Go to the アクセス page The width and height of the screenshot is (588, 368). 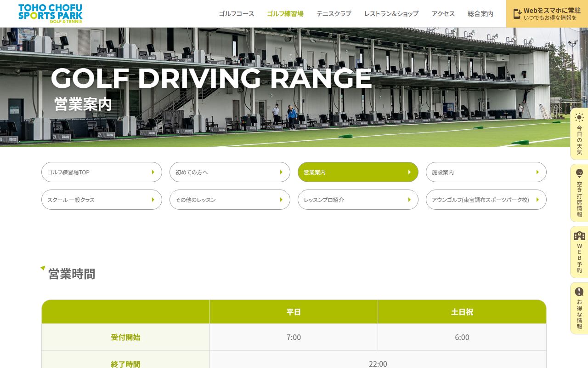pos(443,14)
